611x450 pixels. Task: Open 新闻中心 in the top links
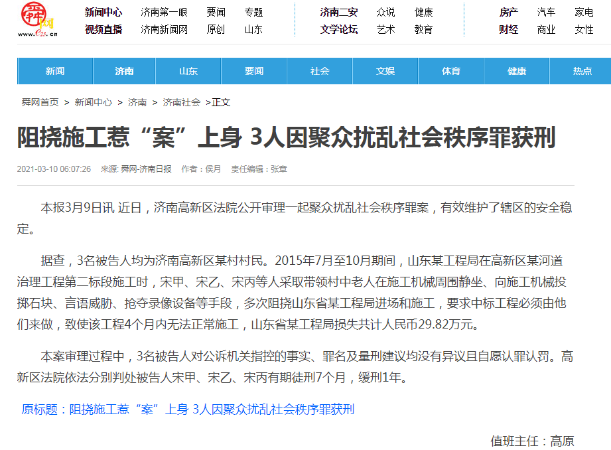click(x=104, y=12)
